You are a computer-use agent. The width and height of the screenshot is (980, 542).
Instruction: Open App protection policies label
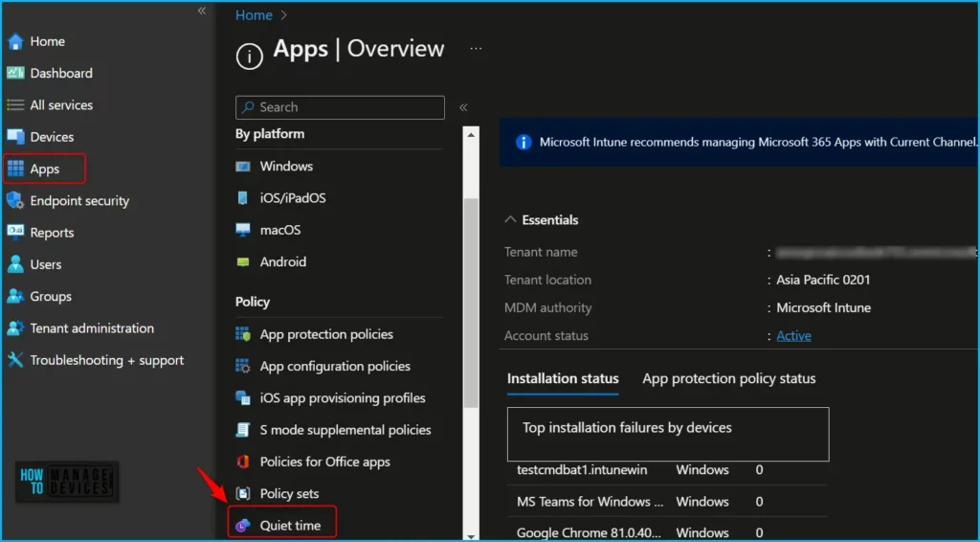(x=326, y=334)
